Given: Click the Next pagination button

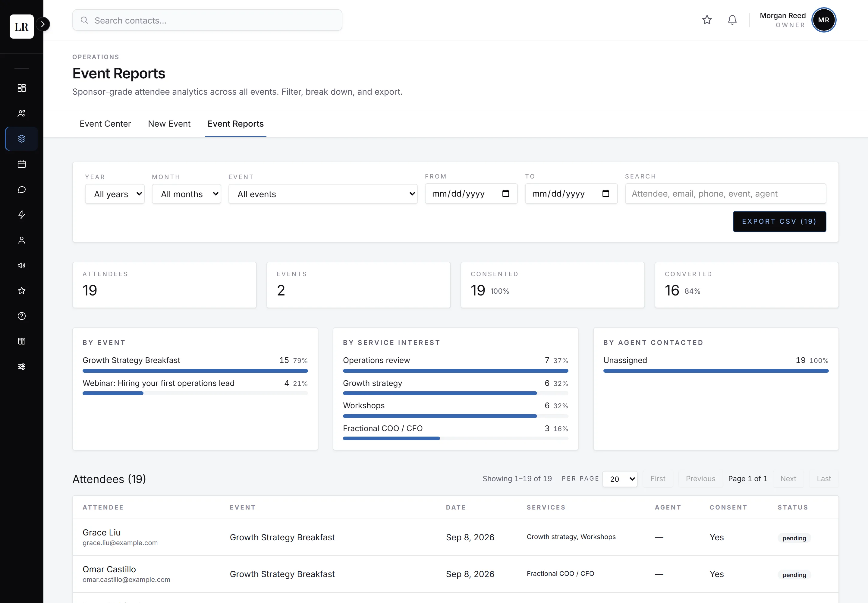Looking at the screenshot, I should pyautogui.click(x=788, y=479).
